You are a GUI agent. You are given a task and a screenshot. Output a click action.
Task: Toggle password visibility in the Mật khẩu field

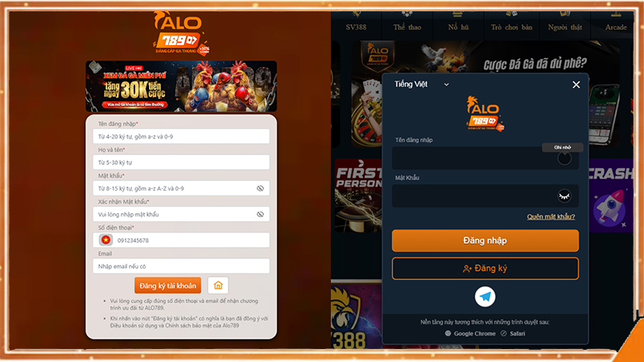click(x=260, y=188)
